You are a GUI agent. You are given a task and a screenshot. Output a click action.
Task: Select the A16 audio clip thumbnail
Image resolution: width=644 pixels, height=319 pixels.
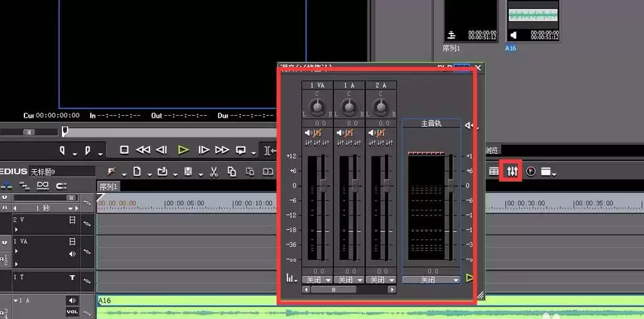tap(533, 21)
